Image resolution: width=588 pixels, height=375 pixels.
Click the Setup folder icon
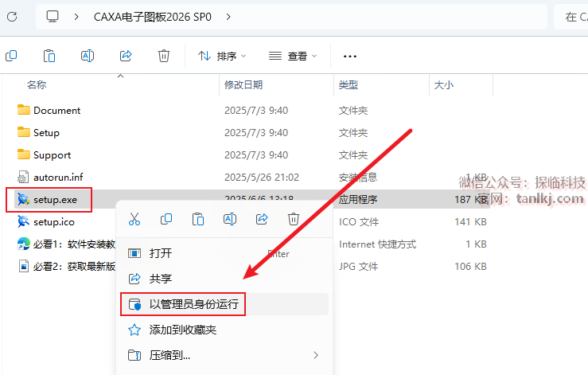tap(24, 132)
